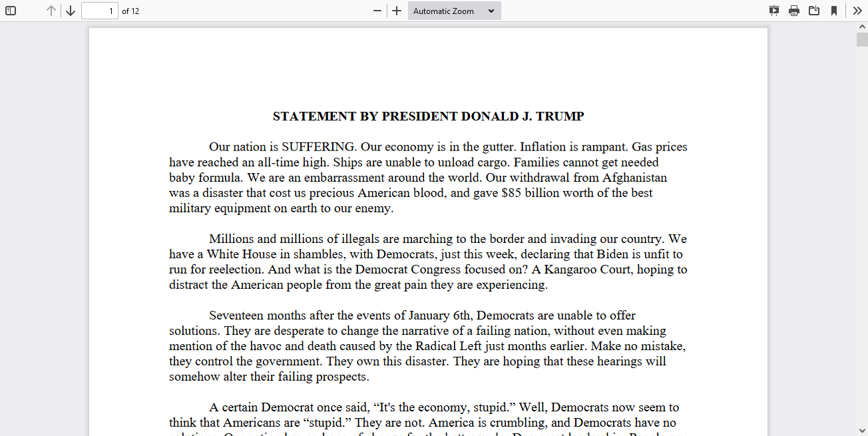Open the Automatic Zoom dropdown
Image resolution: width=868 pixels, height=436 pixels.
coord(455,11)
